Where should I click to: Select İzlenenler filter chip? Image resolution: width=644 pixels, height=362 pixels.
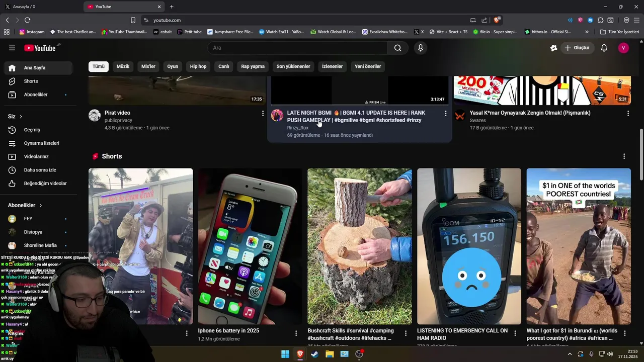(x=333, y=66)
